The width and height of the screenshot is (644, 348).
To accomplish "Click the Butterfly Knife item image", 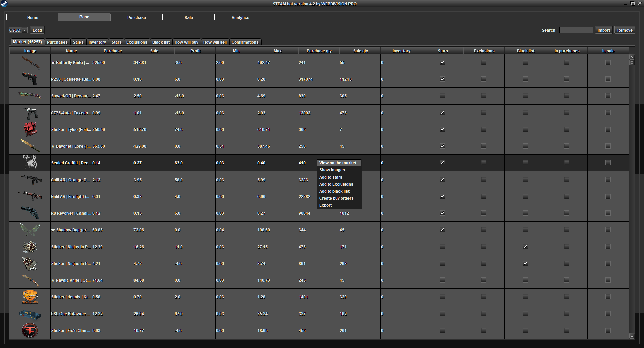I will click(30, 63).
